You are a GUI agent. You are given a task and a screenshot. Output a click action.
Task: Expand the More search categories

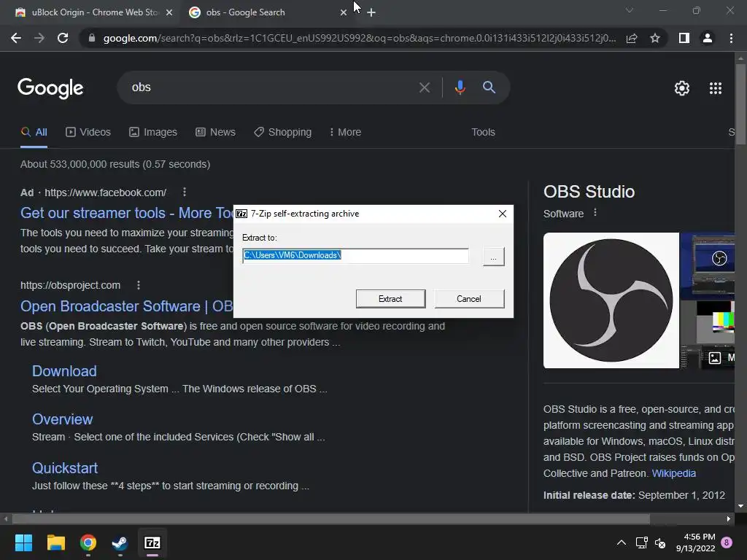click(x=345, y=132)
